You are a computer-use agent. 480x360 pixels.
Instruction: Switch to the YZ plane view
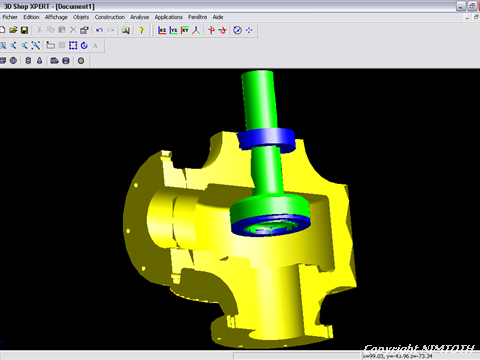[x=173, y=30]
